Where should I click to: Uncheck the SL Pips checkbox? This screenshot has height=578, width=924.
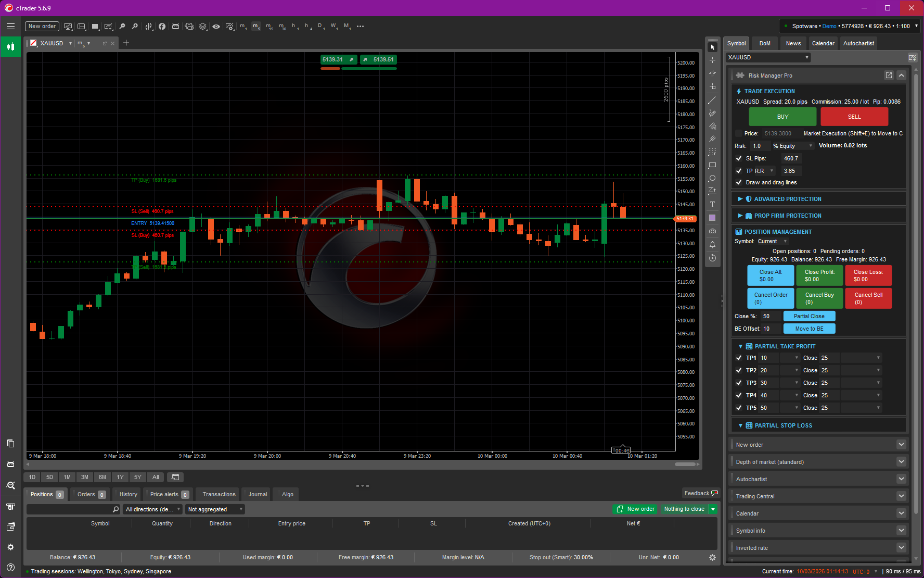click(739, 158)
